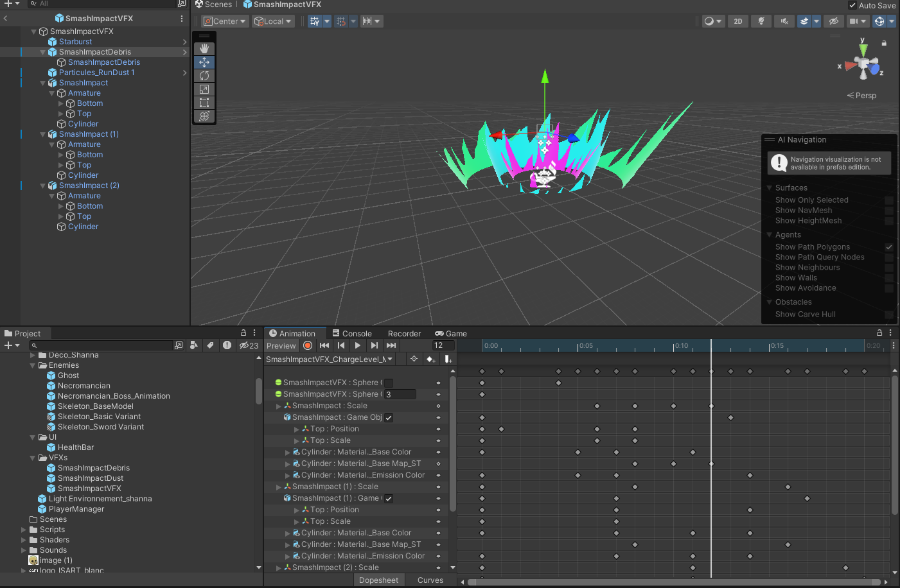The height and width of the screenshot is (588, 900).
Task: Toggle the Auto Save checkbox
Action: pyautogui.click(x=852, y=5)
